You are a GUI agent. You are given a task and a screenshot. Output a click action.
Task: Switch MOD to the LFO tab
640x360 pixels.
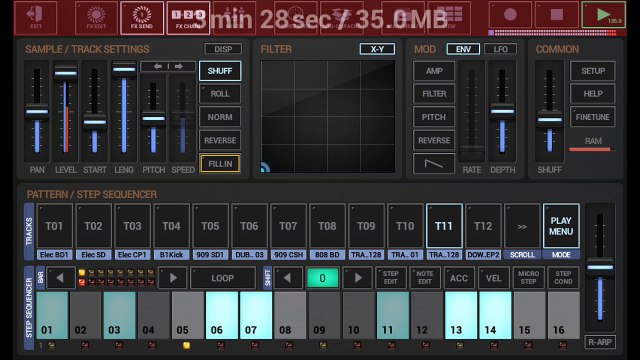[500, 49]
